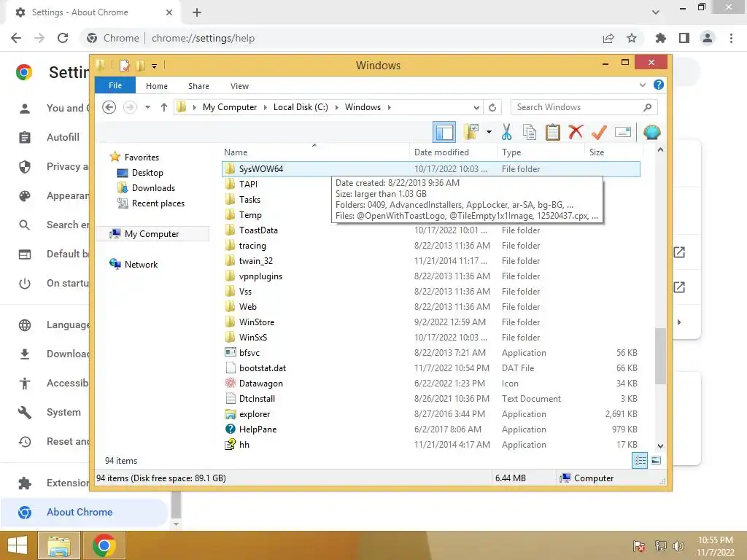Image resolution: width=747 pixels, height=560 pixels.
Task: Click the Explorer forward arrow
Action: (130, 107)
